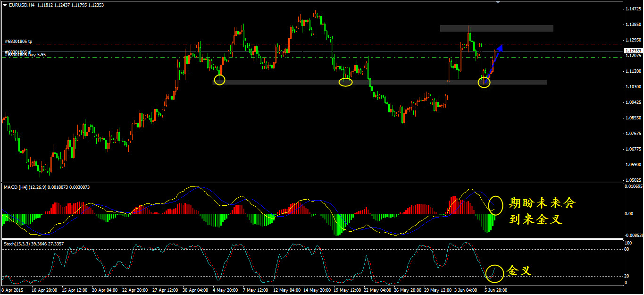Image resolution: width=644 pixels, height=295 pixels.
Task: Click the EURUSD,H4 chart title text
Action: point(22,5)
